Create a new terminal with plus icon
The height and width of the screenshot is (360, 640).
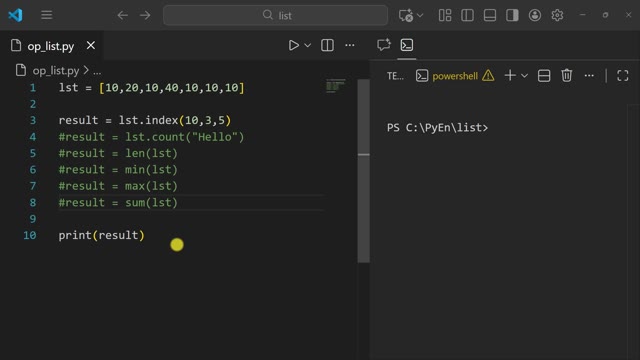pyautogui.click(x=510, y=76)
